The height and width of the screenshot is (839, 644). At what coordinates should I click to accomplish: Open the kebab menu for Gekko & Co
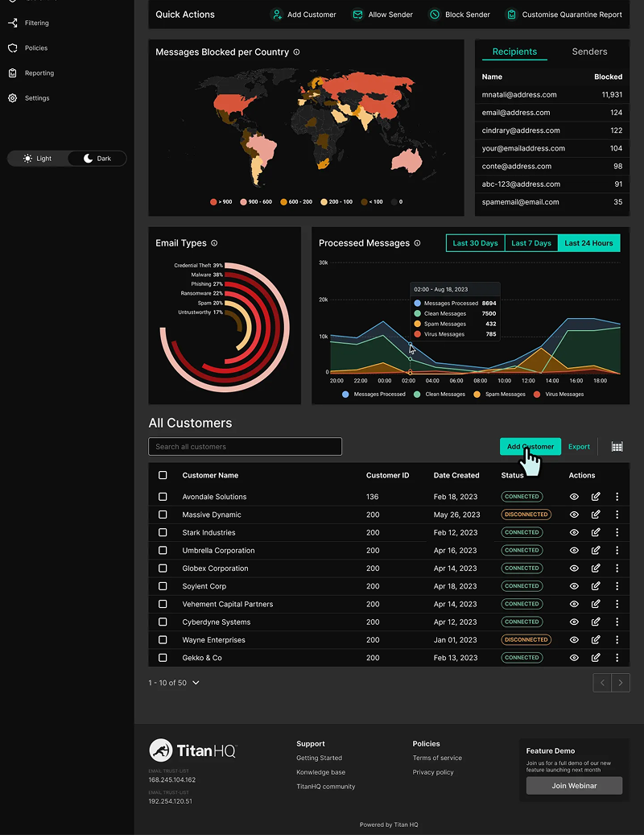[617, 658]
